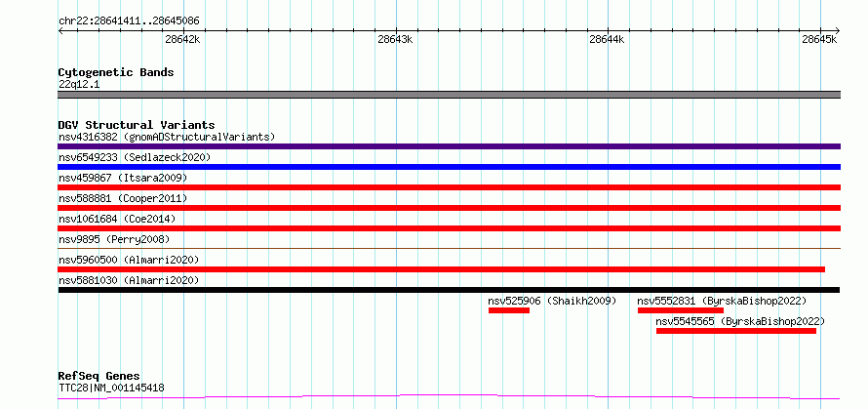Click the chr22:28641411..28645086 coordinate label
The image size is (868, 409).
point(129,21)
